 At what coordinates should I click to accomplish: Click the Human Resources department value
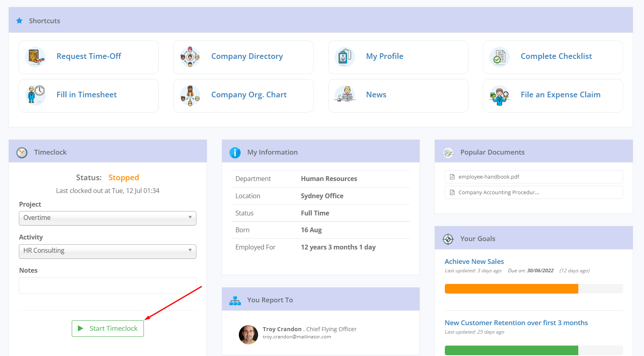point(329,179)
